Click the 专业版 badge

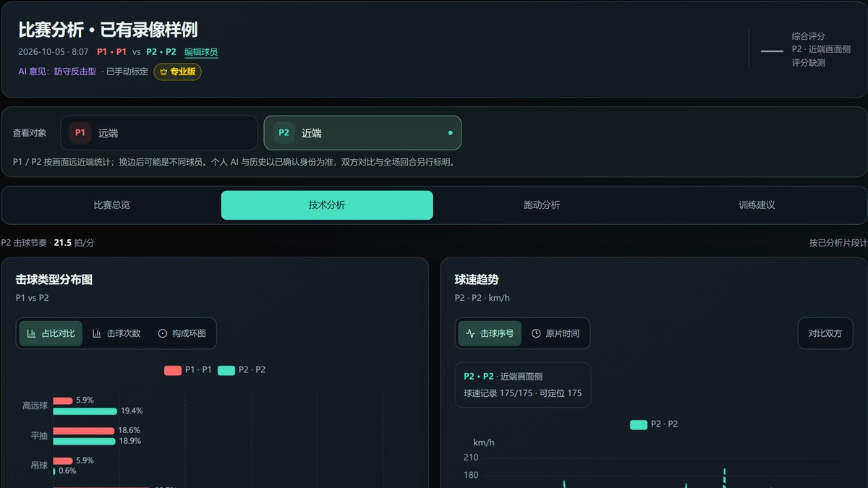178,72
